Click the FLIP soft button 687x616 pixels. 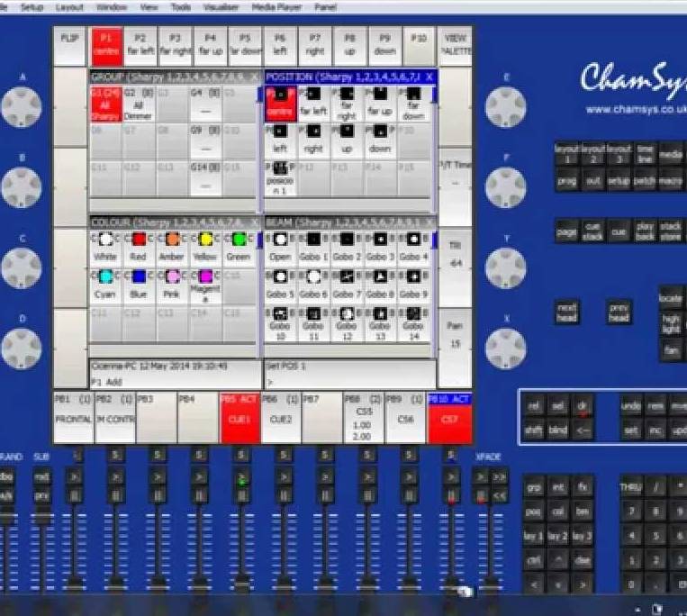click(x=69, y=47)
